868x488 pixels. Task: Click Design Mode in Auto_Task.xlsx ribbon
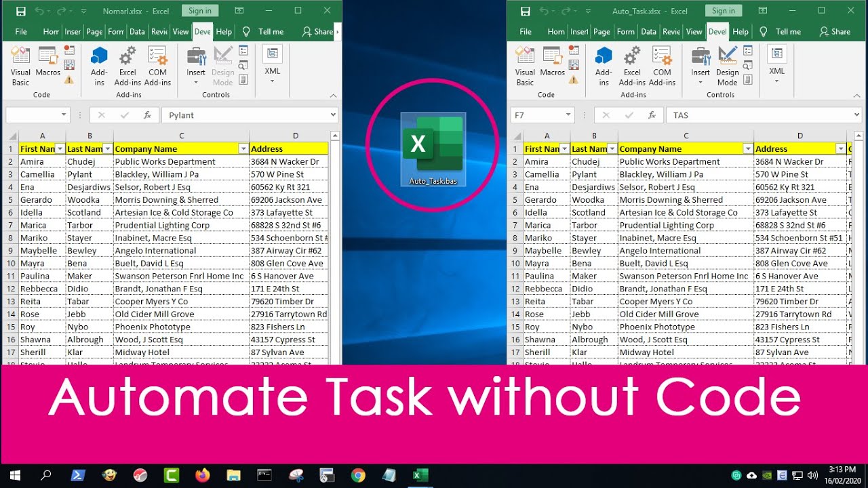(x=728, y=66)
